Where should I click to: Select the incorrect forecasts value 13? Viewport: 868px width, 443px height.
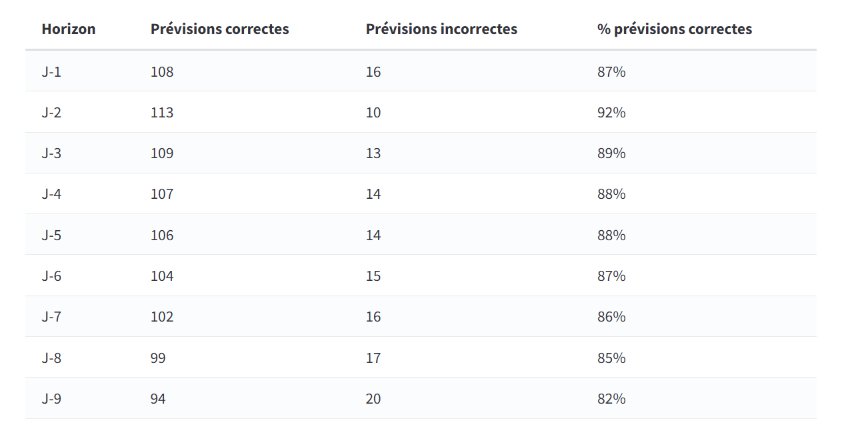click(x=373, y=153)
